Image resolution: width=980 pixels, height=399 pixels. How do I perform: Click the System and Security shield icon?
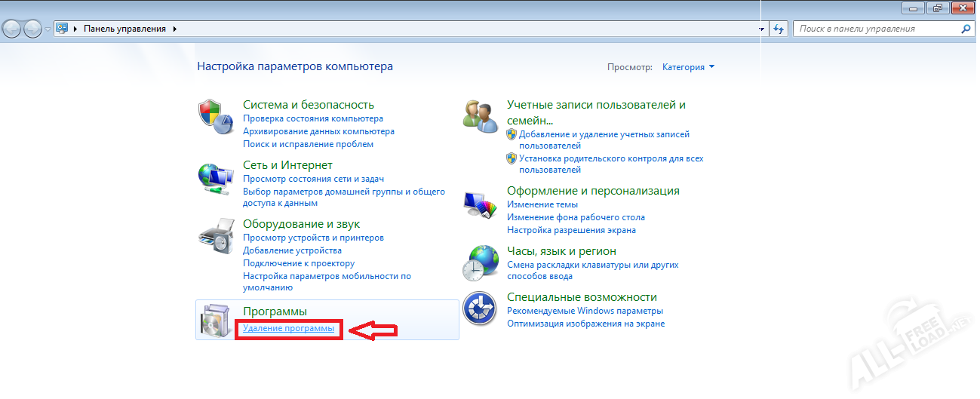tap(215, 116)
